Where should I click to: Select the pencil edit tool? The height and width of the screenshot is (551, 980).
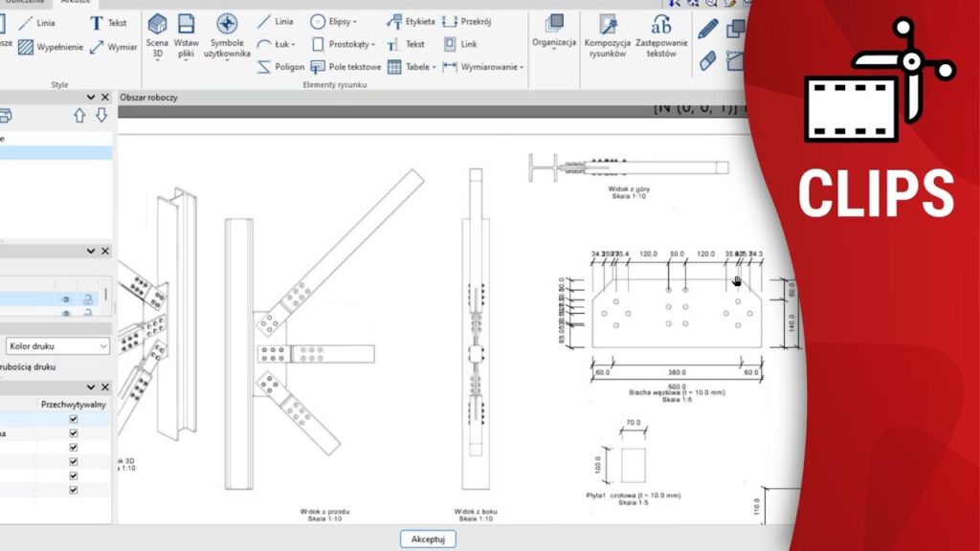click(x=707, y=30)
